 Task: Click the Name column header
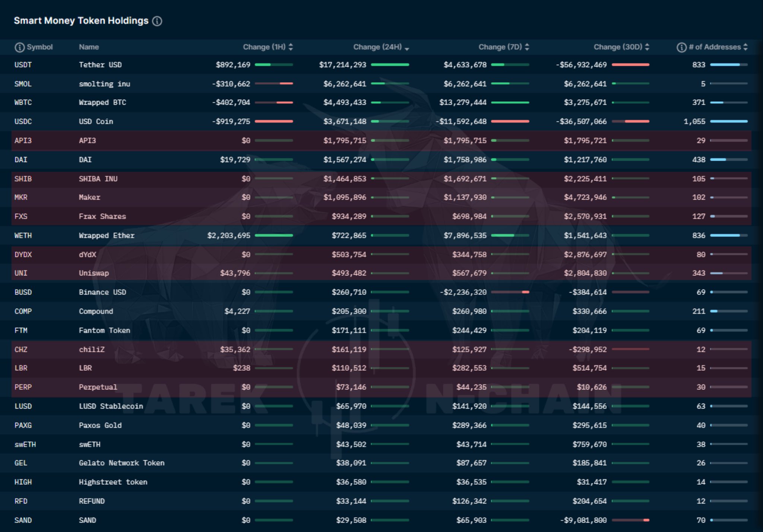tap(89, 47)
